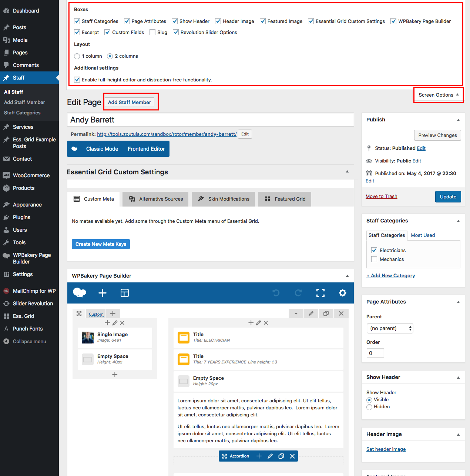Click the WPBakery undo arrow icon
The height and width of the screenshot is (476, 470).
coord(276,293)
